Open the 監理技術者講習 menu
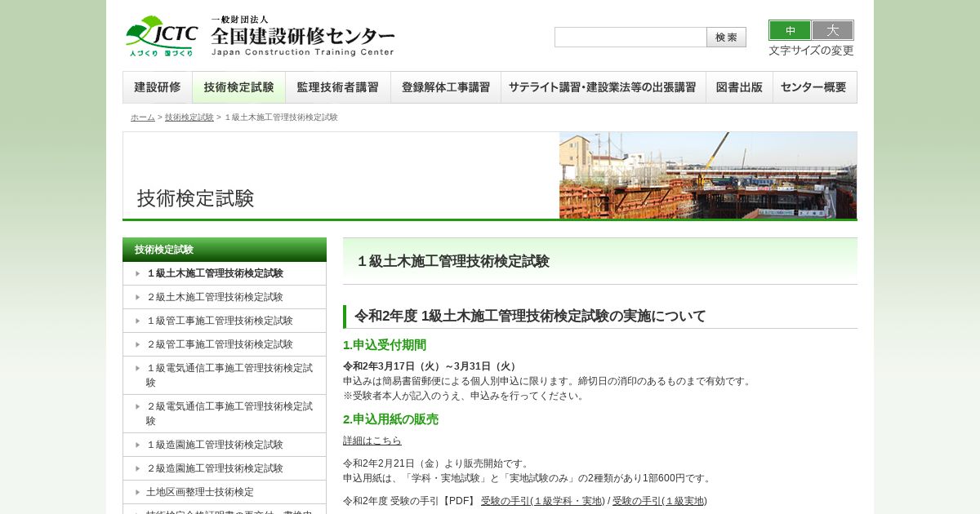Screen dimensions: 980x514 tap(338, 87)
